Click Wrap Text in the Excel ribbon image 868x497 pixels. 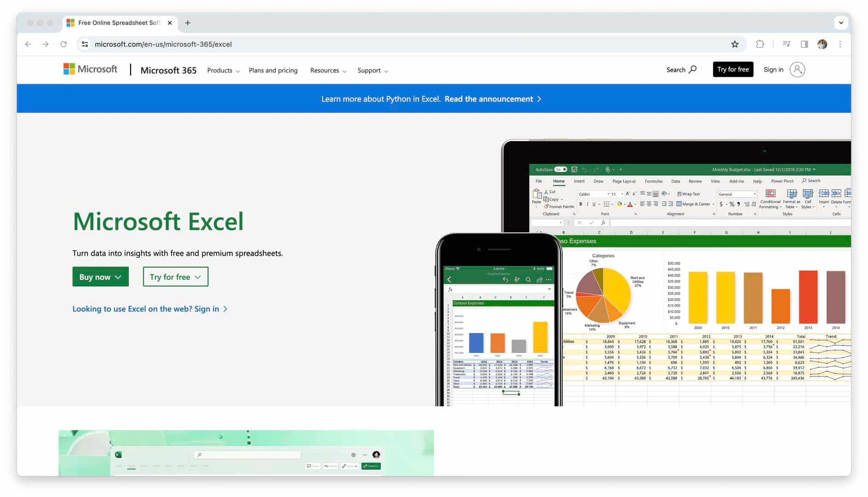[688, 194]
